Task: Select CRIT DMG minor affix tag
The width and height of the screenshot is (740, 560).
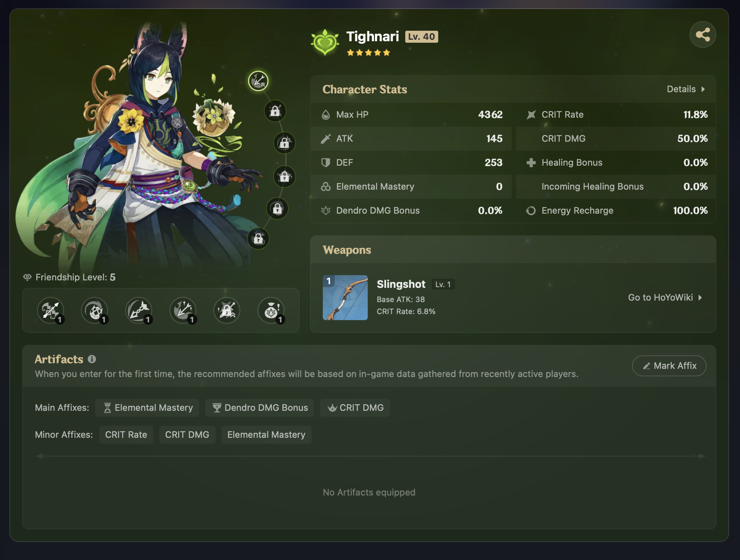Action: [x=187, y=435]
